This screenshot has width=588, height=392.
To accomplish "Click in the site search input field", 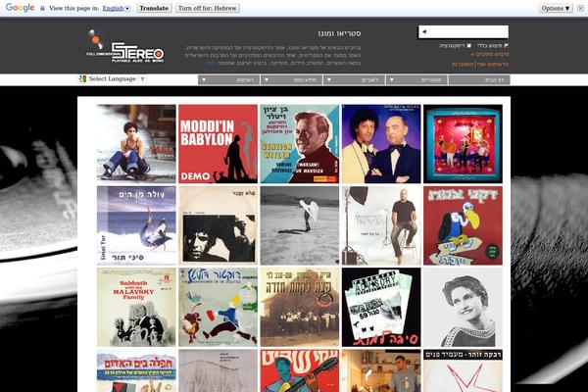I will [x=464, y=32].
